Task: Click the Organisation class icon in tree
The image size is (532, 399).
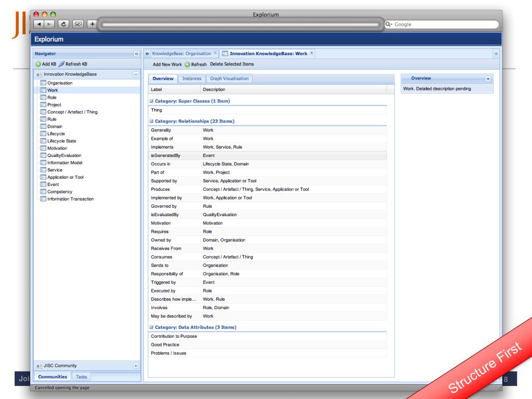Action: click(43, 83)
